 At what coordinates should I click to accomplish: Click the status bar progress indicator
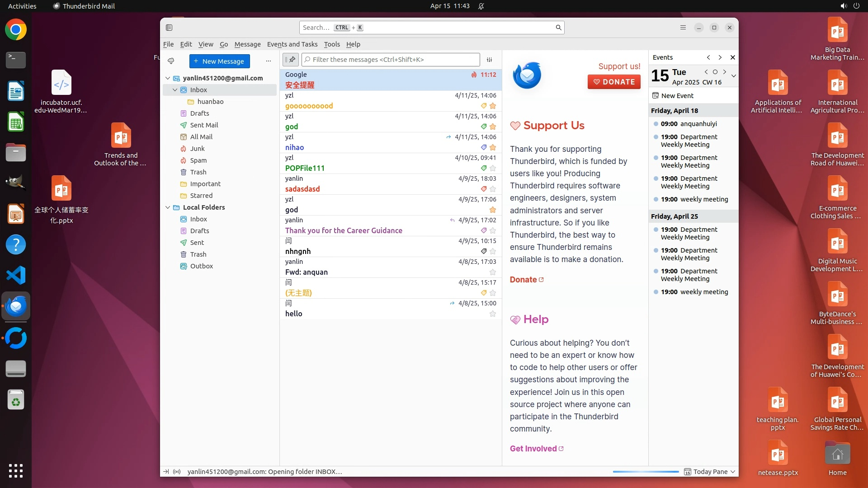tap(646, 472)
